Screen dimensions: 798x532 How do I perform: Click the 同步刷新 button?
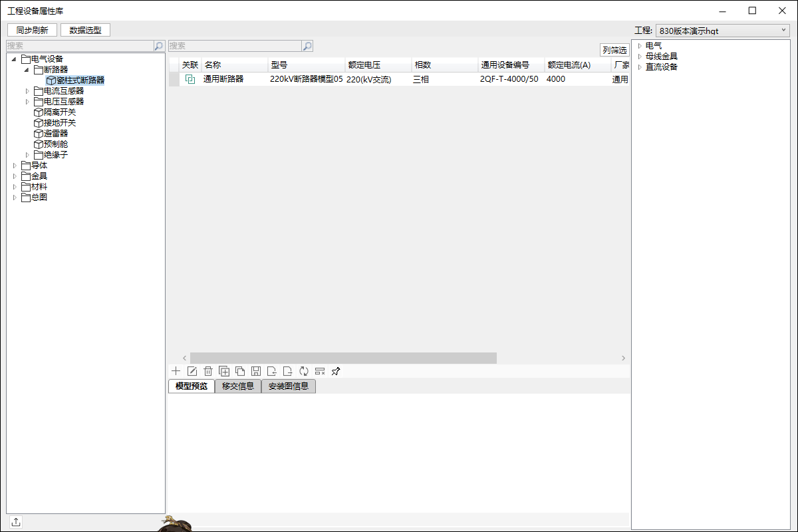point(32,30)
